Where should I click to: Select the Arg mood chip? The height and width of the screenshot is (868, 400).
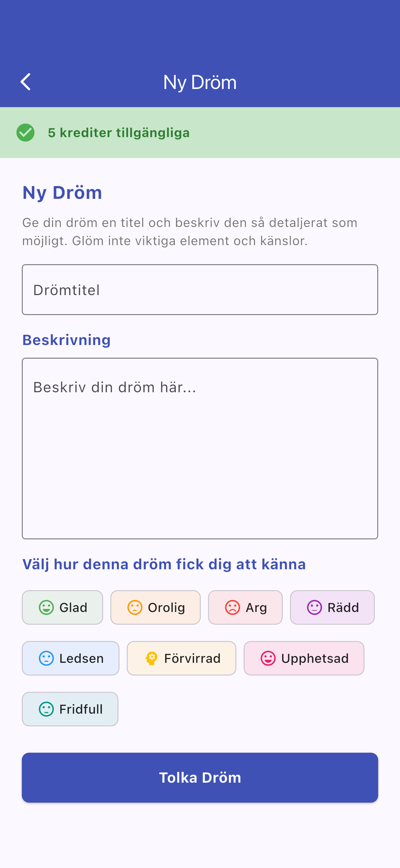(245, 607)
